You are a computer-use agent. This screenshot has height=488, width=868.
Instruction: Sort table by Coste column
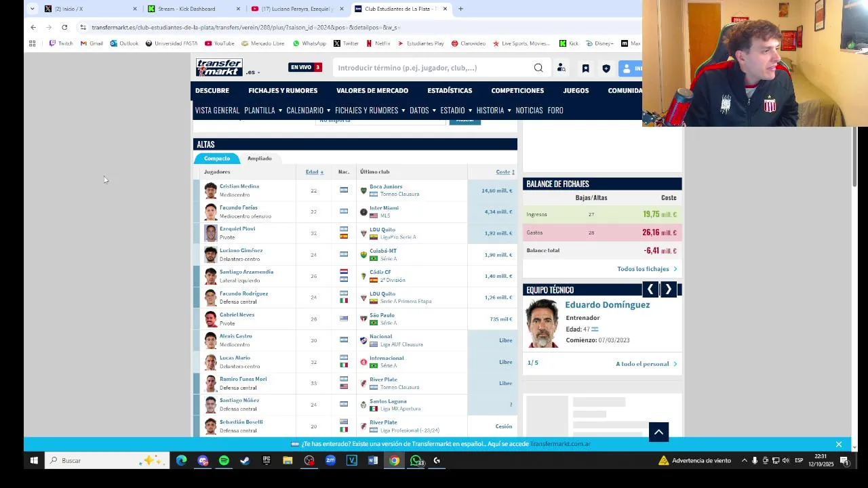505,172
